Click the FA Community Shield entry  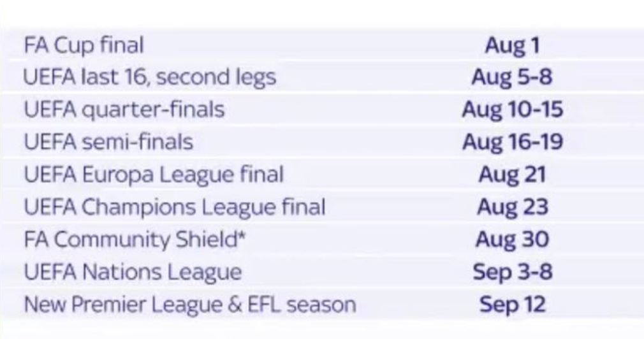pos(135,240)
